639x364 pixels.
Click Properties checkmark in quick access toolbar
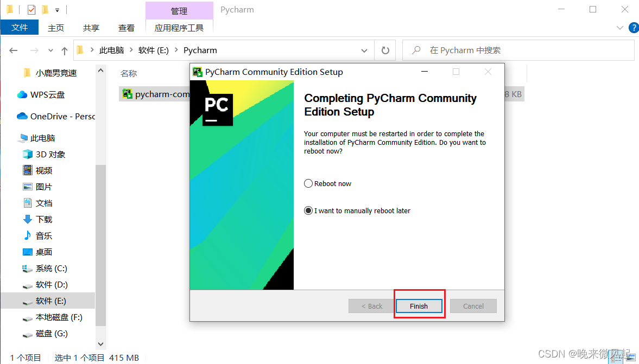tap(31, 9)
